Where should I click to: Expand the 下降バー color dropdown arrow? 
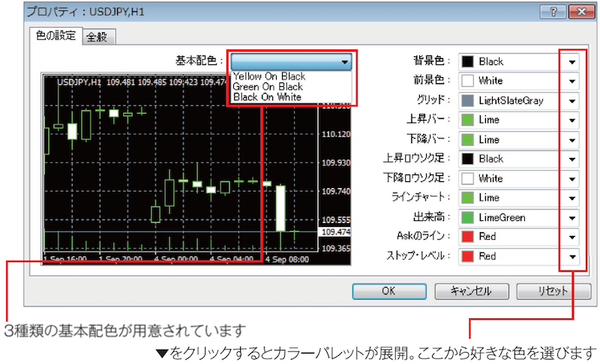tap(572, 140)
